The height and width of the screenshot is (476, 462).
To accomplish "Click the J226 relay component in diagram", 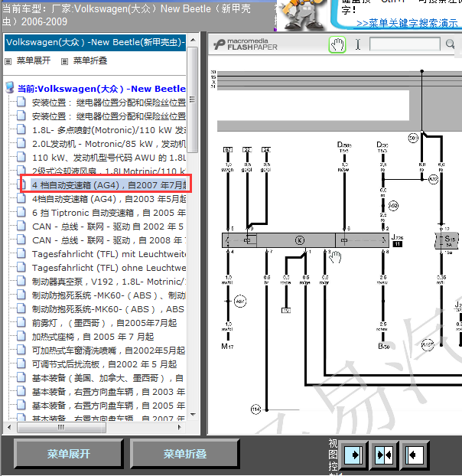I will [x=306, y=240].
